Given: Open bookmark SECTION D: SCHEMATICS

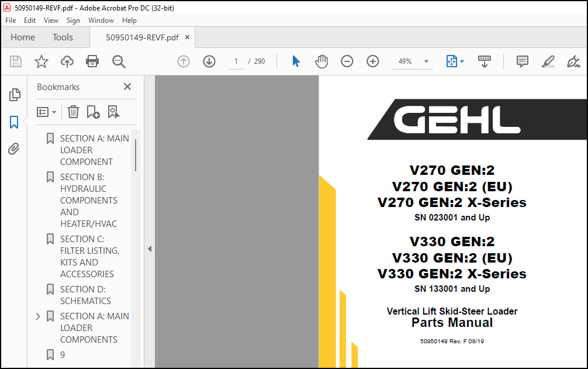Looking at the screenshot, I should (85, 295).
